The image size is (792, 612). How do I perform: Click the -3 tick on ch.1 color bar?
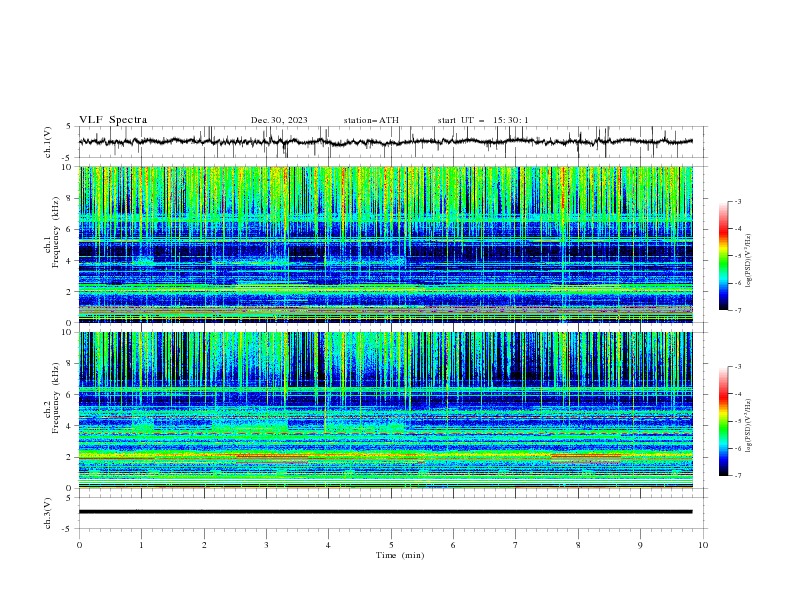(x=737, y=201)
